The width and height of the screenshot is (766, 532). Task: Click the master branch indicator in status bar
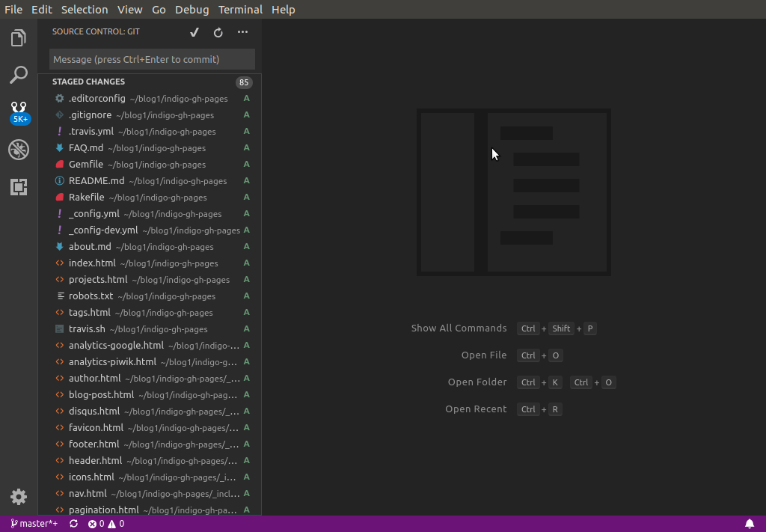34,524
